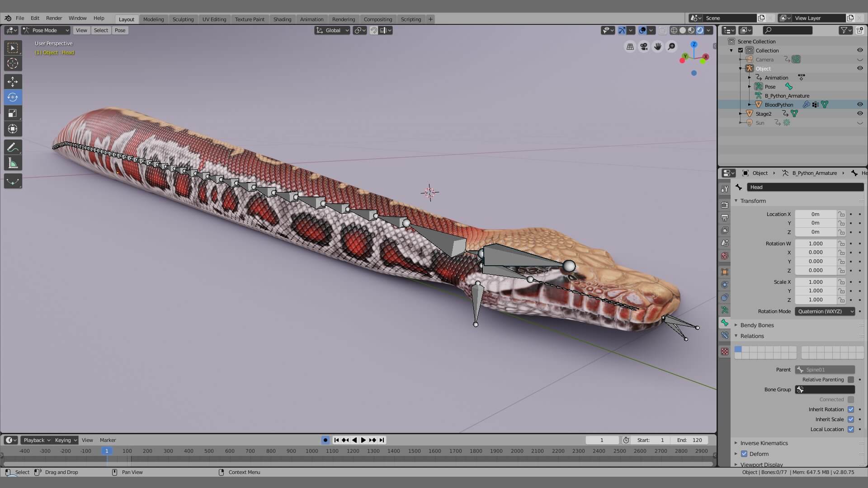Image resolution: width=868 pixels, height=488 pixels.
Task: Disable Inherit Rotation checkbox
Action: pyautogui.click(x=851, y=409)
